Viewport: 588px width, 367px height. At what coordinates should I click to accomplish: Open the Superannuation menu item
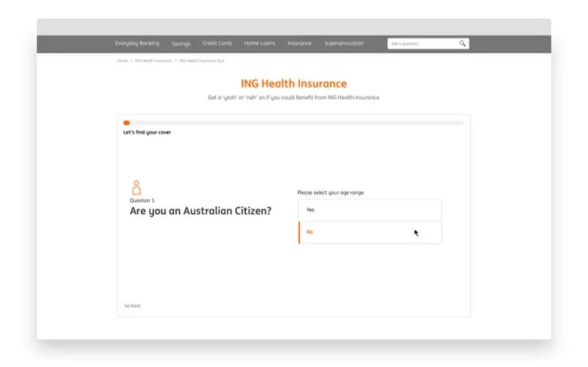[x=344, y=43]
